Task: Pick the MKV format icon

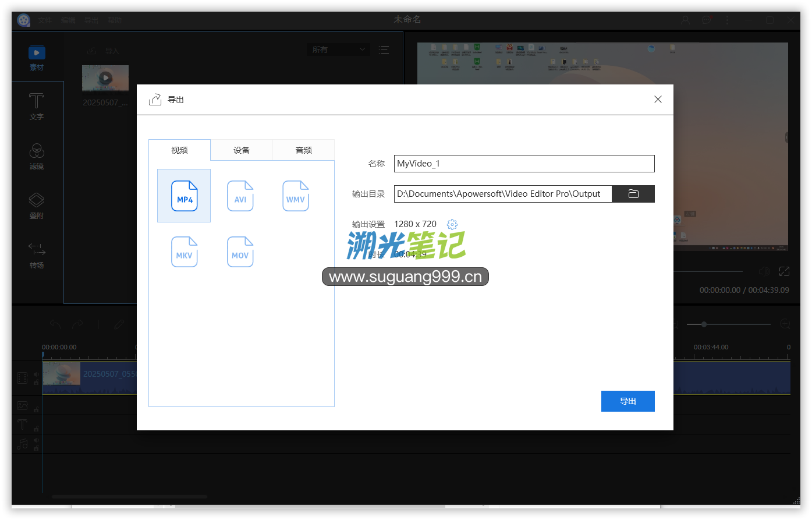Action: 184,252
